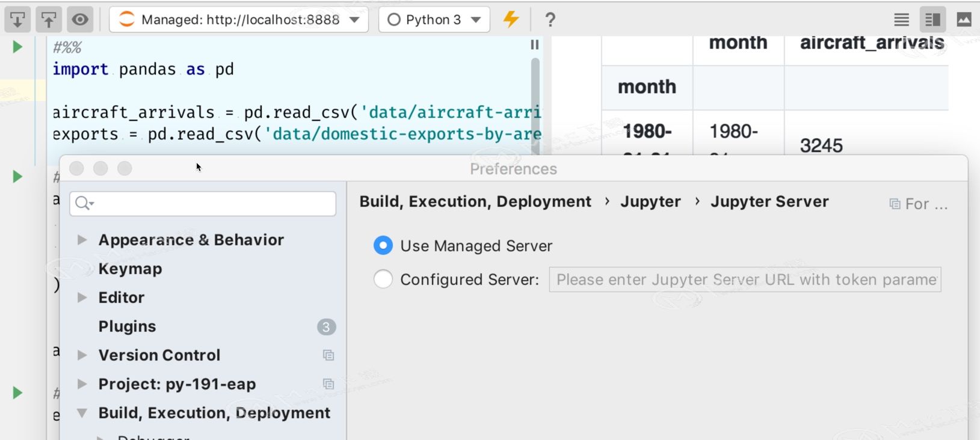Click project-level icon beside Version Control
This screenshot has height=440, width=980.
coord(328,355)
